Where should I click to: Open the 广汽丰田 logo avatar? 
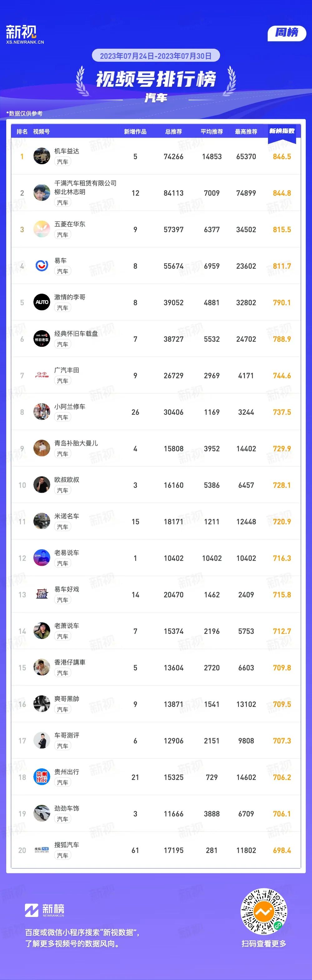pyautogui.click(x=42, y=375)
